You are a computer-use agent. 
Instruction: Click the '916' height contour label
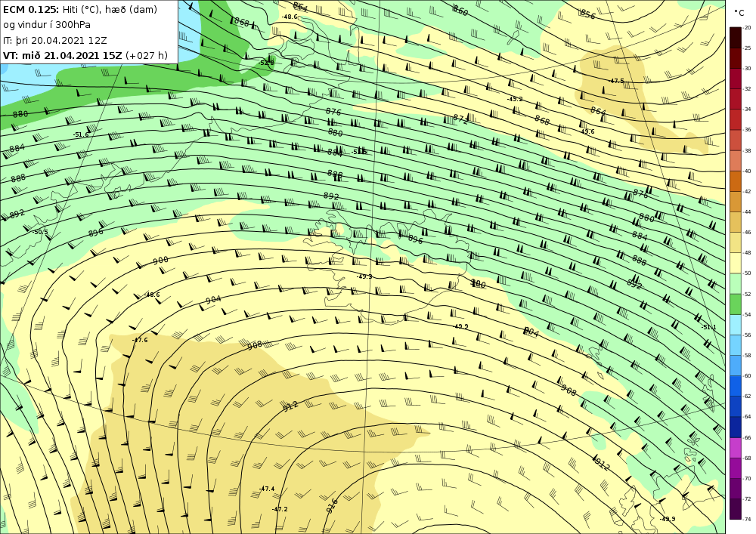coord(332,506)
